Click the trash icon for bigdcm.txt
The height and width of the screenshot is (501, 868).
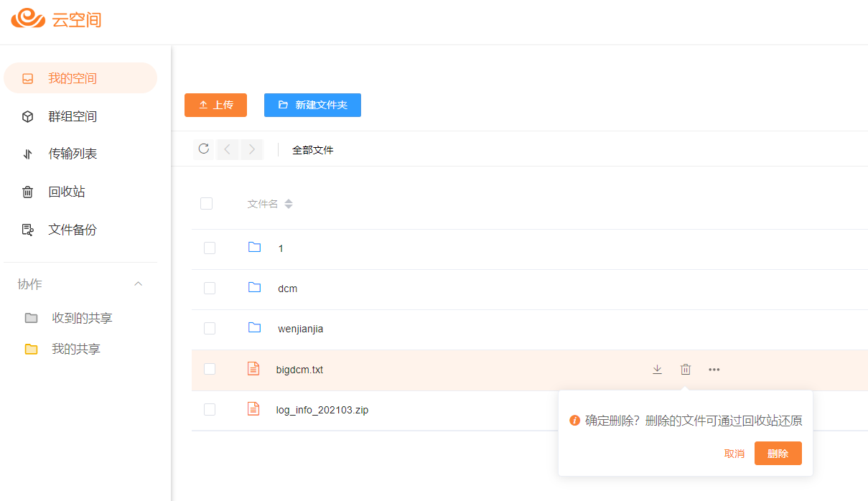click(686, 369)
